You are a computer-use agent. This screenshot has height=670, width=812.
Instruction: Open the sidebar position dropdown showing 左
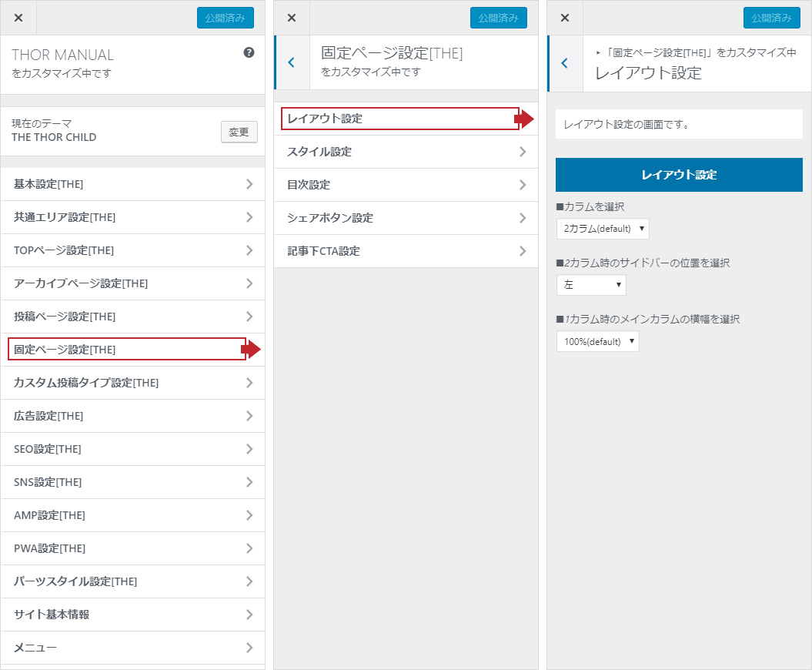(591, 285)
